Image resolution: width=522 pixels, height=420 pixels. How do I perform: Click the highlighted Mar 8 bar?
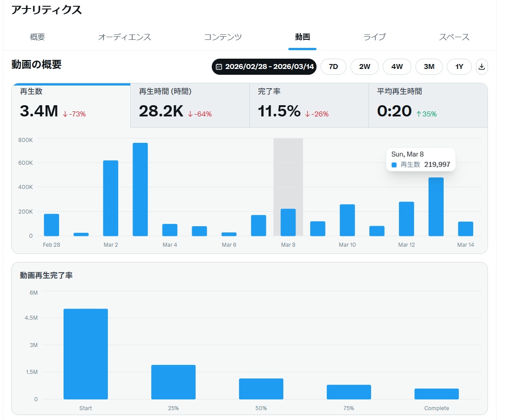pos(288,222)
